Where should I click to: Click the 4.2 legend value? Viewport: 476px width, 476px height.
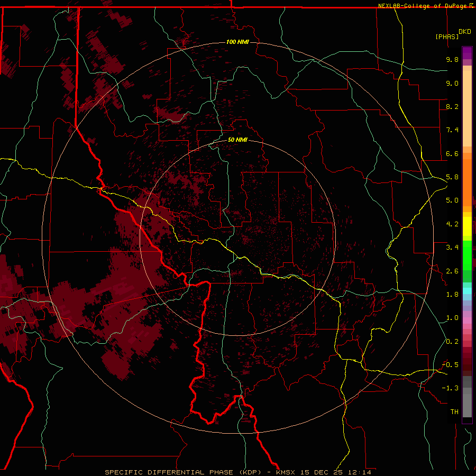(452, 224)
